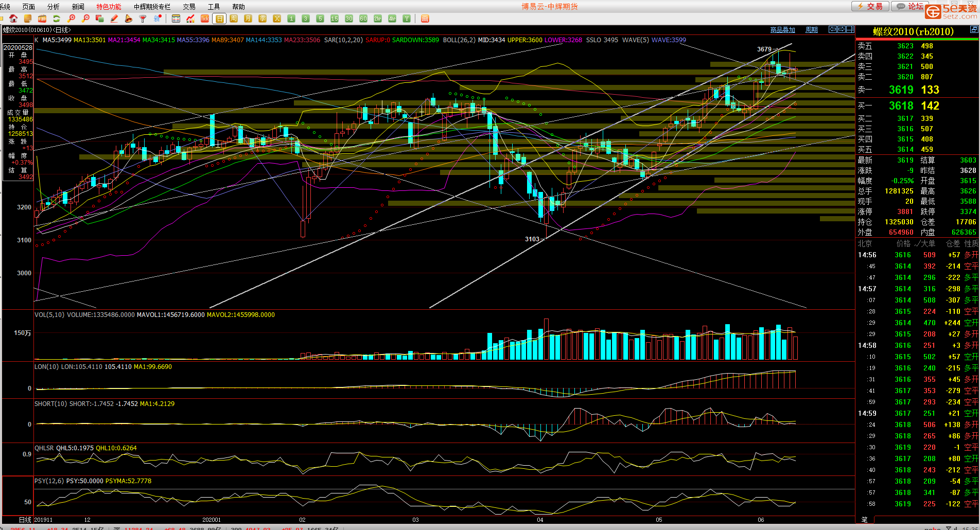
Task: Open the 页面 menu
Action: 29,7
